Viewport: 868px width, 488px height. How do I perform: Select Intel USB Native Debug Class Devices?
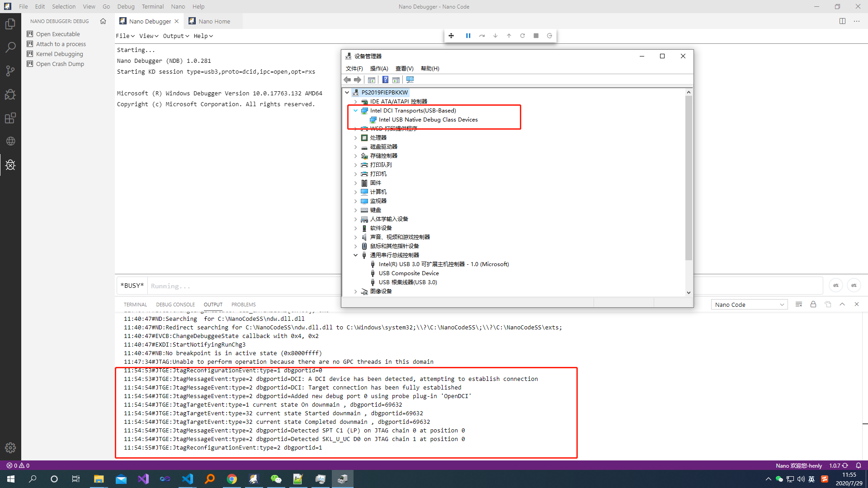[x=428, y=120]
